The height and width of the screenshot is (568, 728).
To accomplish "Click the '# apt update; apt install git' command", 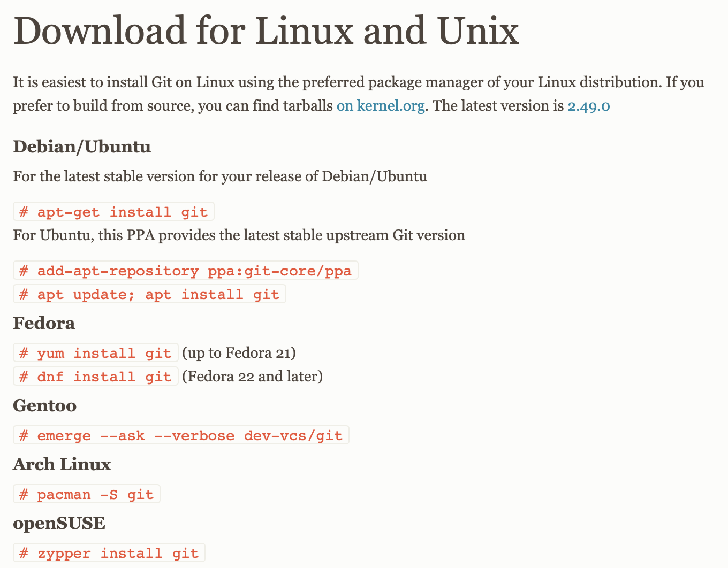I will (x=149, y=294).
